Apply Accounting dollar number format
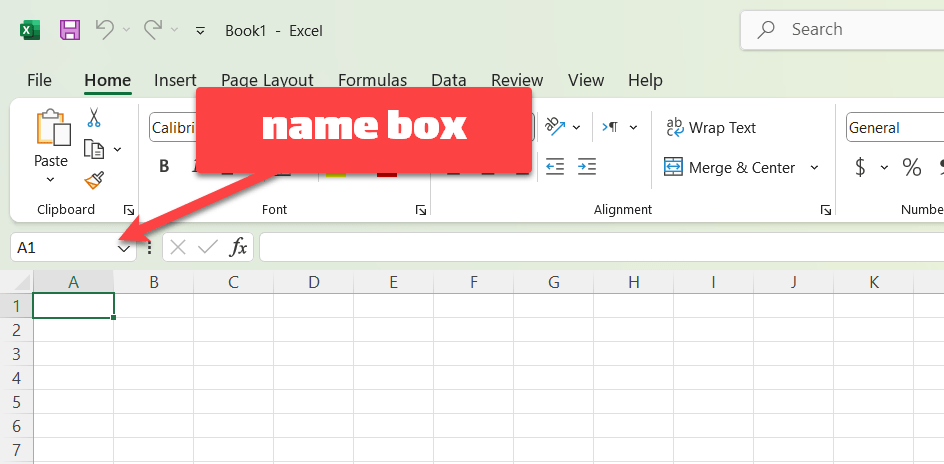The width and height of the screenshot is (944, 464). [x=860, y=167]
